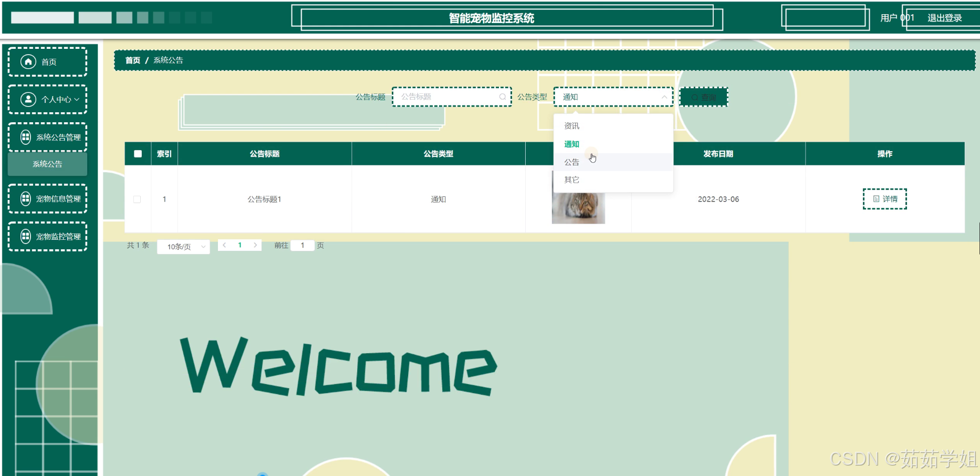Click the user avatar icon for 个人中心
This screenshot has height=476, width=980.
click(x=28, y=99)
